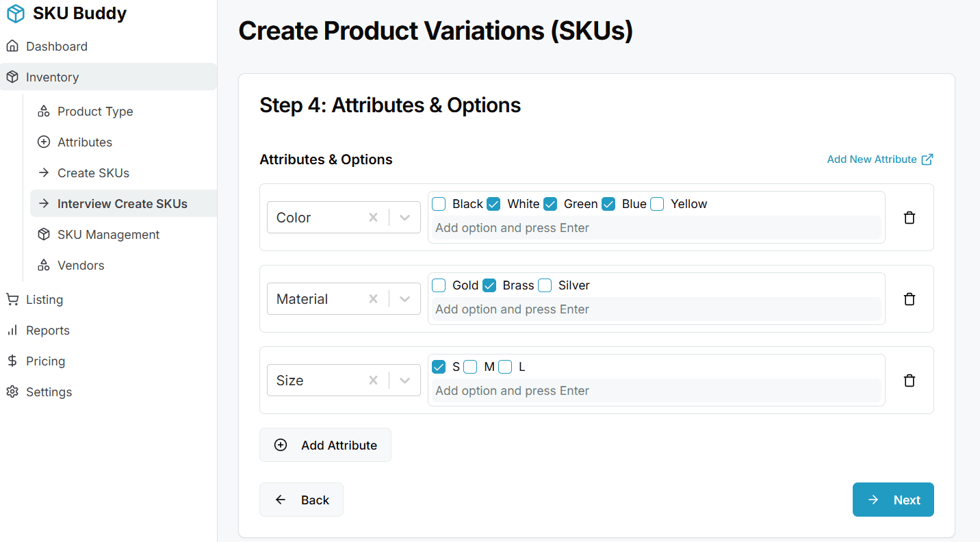Enable the M size checkbox
This screenshot has width=980, height=542.
[471, 367]
